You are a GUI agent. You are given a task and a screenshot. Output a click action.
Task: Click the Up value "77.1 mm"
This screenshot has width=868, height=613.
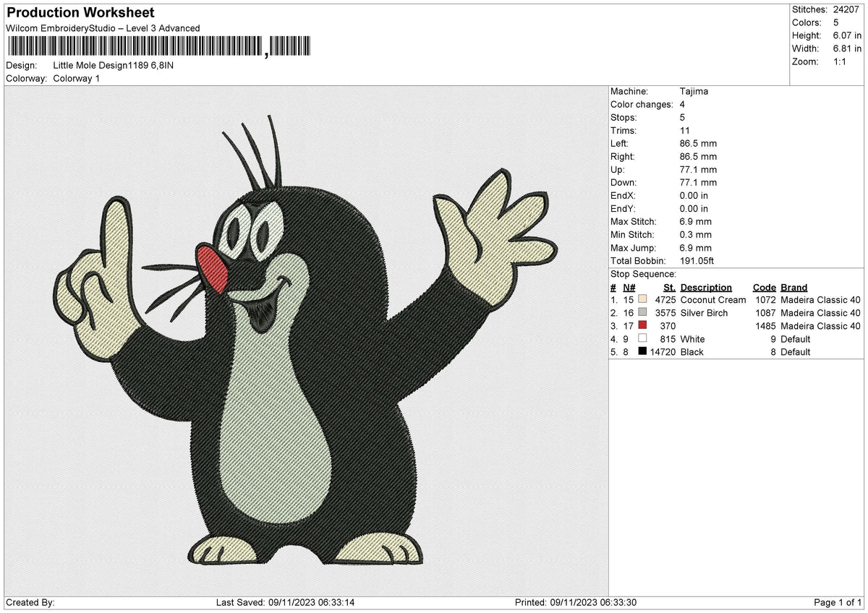point(698,170)
